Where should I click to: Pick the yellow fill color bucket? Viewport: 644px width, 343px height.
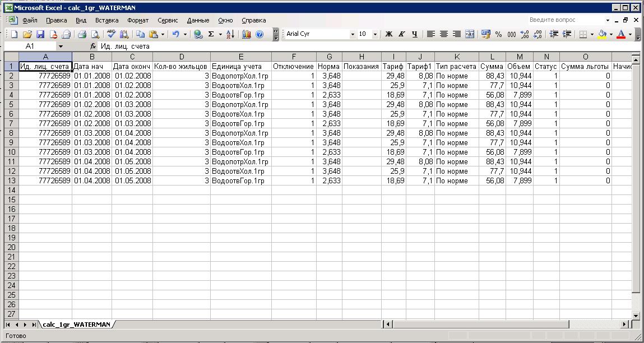pos(602,34)
